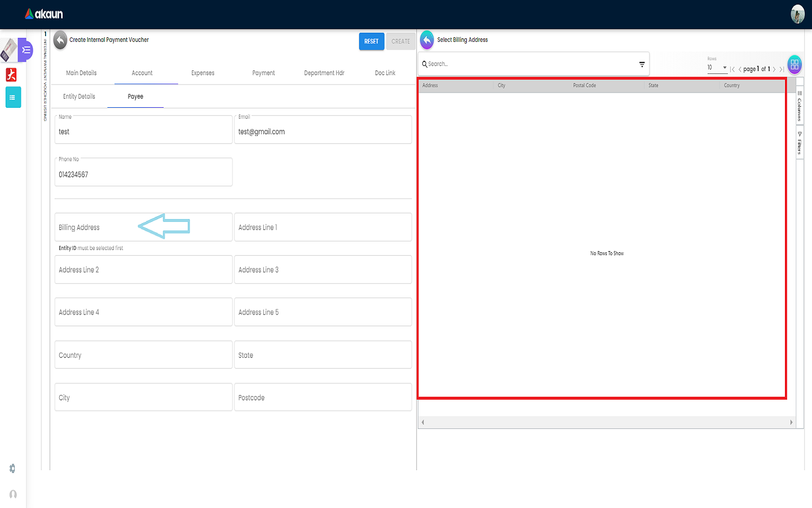Screen dimensions: 812x508
Task: Click the Billing Address input field
Action: coord(143,227)
